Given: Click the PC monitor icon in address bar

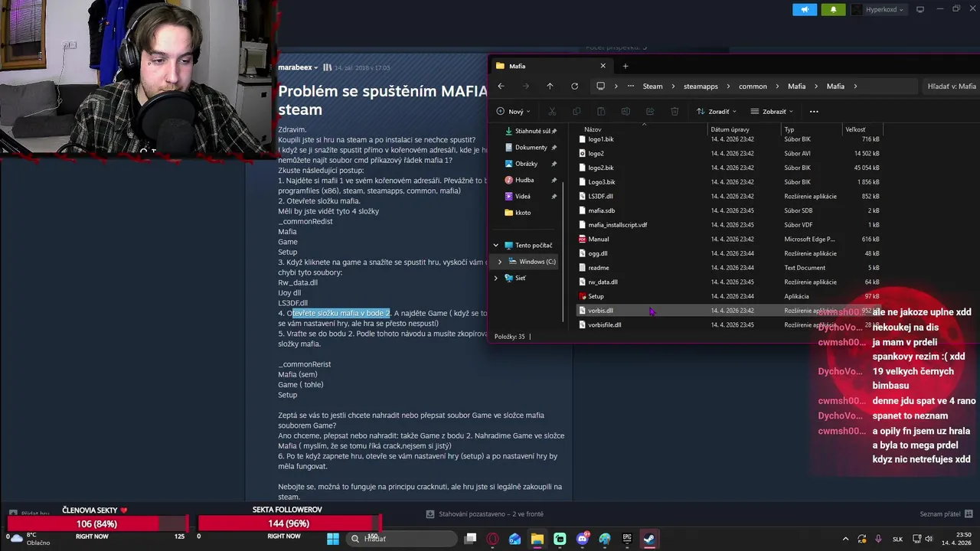Looking at the screenshot, I should tap(601, 86).
